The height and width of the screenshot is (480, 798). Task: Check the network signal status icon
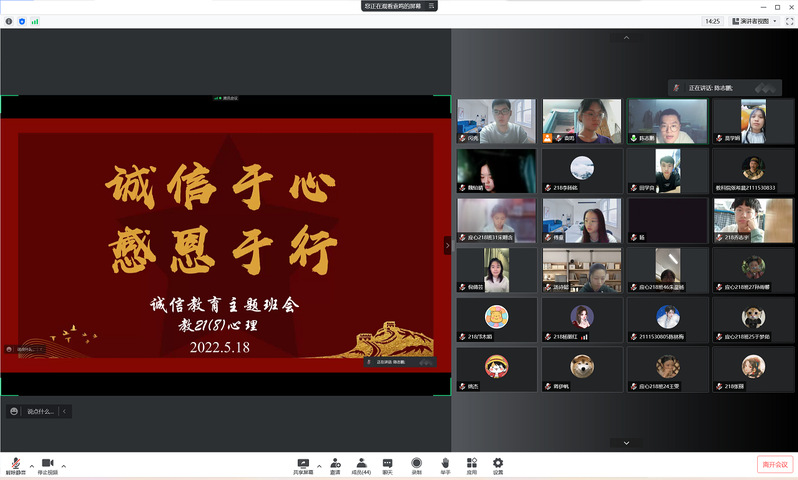point(35,20)
